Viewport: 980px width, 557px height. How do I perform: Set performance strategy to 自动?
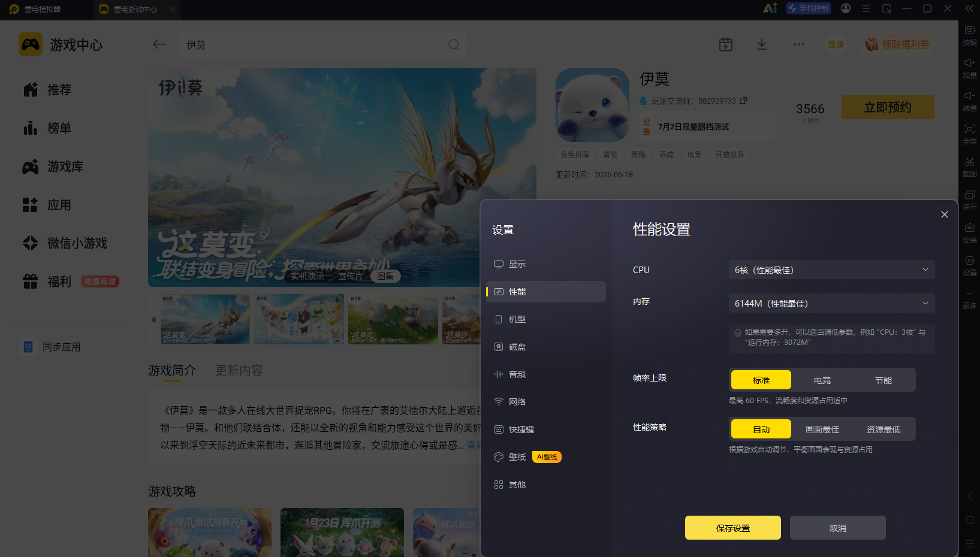(761, 429)
